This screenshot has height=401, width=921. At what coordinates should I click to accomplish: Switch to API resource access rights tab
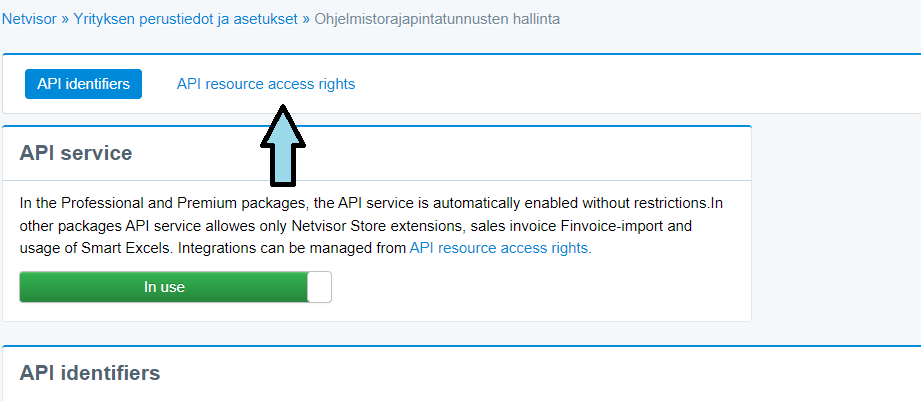coord(266,84)
